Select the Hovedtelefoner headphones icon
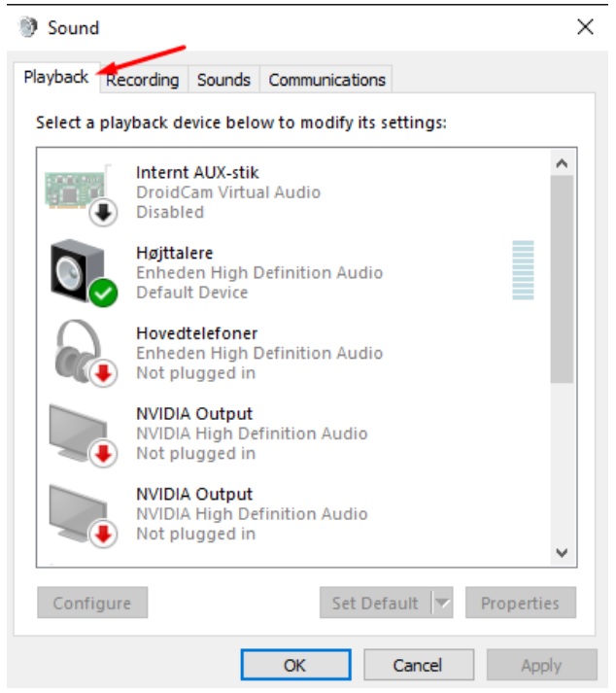This screenshot has width=616, height=693. tap(84, 353)
